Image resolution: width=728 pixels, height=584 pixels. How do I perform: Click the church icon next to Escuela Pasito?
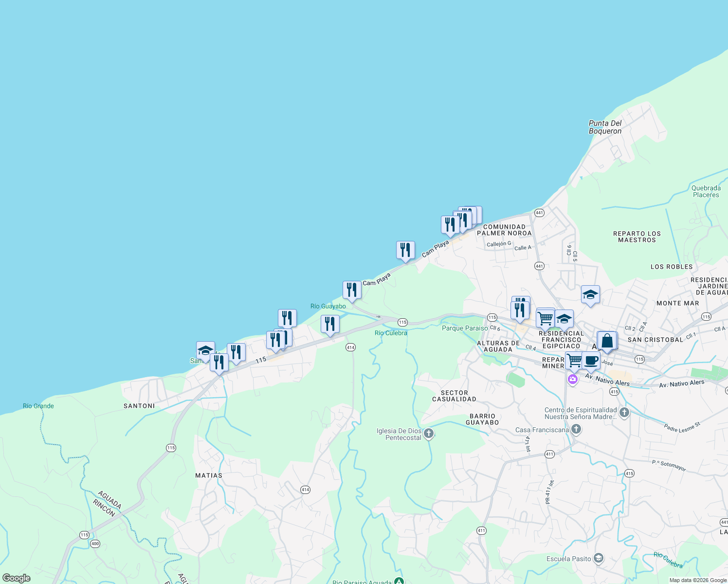(x=599, y=558)
